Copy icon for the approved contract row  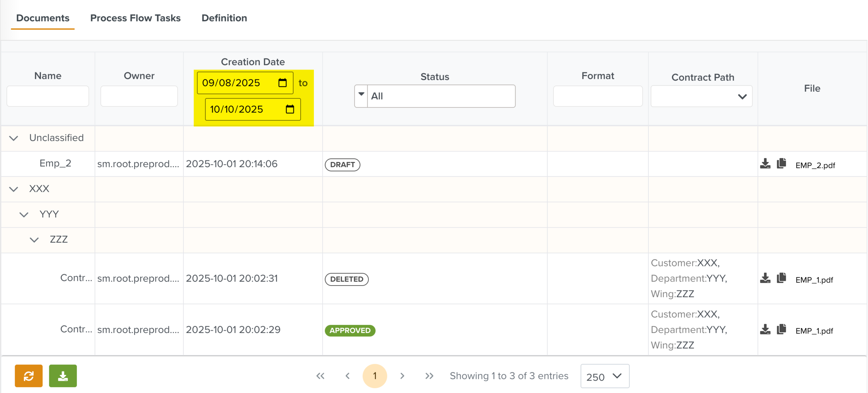pyautogui.click(x=781, y=329)
